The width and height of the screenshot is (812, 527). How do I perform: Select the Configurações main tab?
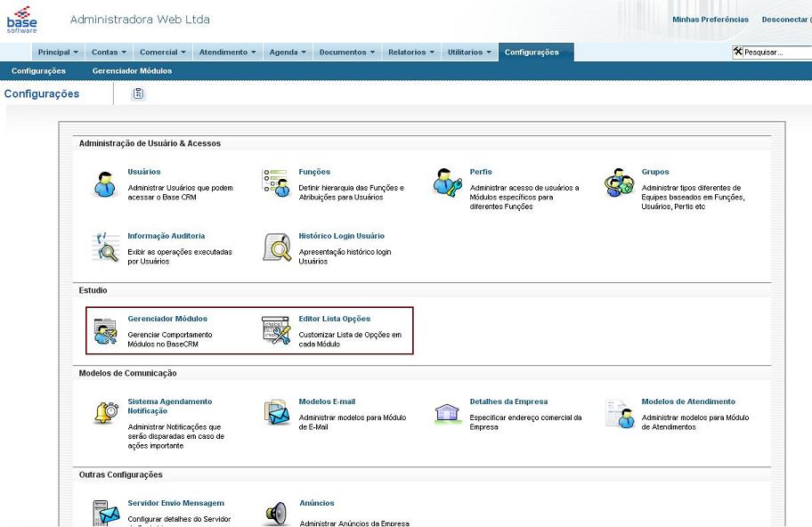click(x=532, y=53)
